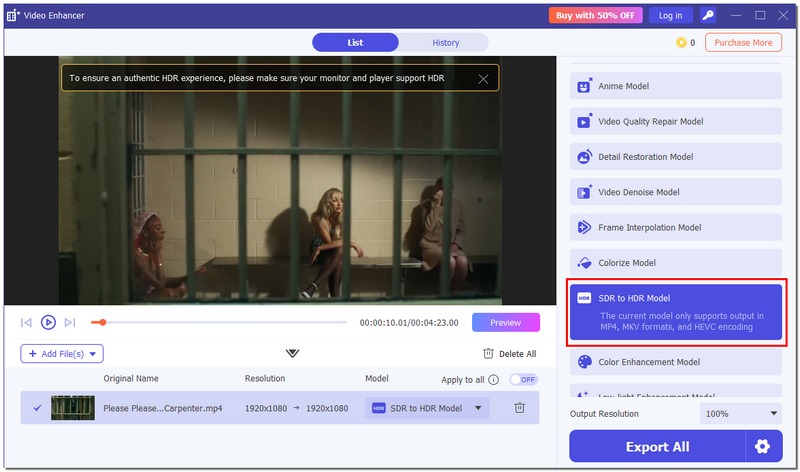Dismiss the HDR notice banner
The height and width of the screenshot is (472, 800).
[484, 78]
